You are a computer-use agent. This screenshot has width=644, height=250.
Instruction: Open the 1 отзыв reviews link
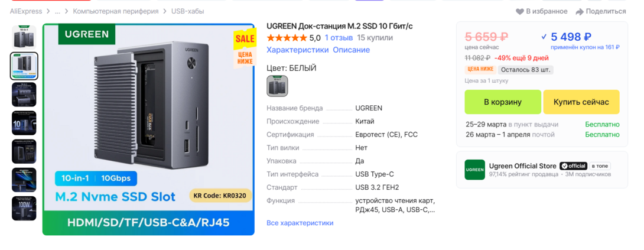(x=339, y=38)
